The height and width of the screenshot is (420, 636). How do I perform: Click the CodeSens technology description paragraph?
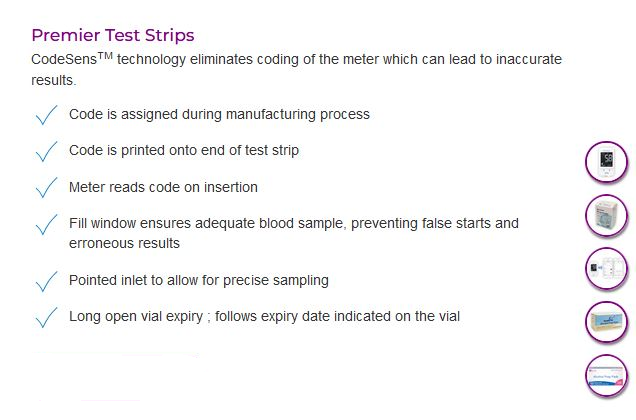[297, 69]
